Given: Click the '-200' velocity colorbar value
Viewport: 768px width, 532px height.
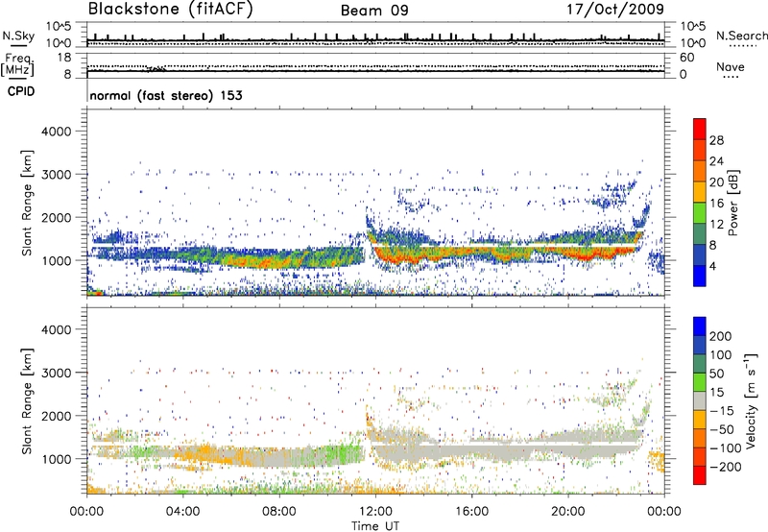Looking at the screenshot, I should 727,467.
